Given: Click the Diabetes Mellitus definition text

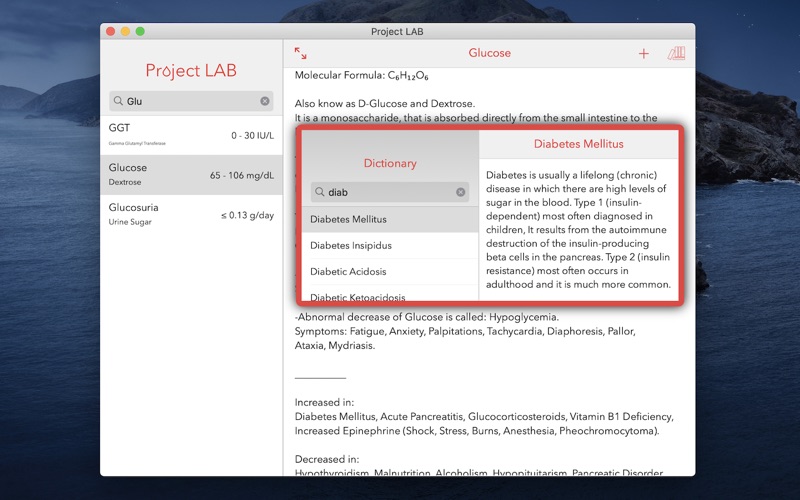Looking at the screenshot, I should tap(578, 230).
